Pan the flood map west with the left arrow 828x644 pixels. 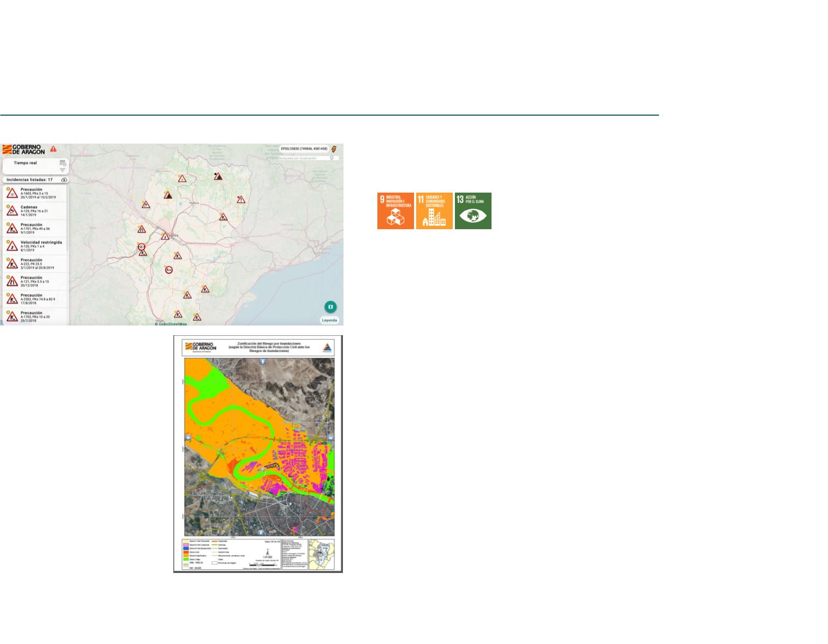[x=188, y=439]
